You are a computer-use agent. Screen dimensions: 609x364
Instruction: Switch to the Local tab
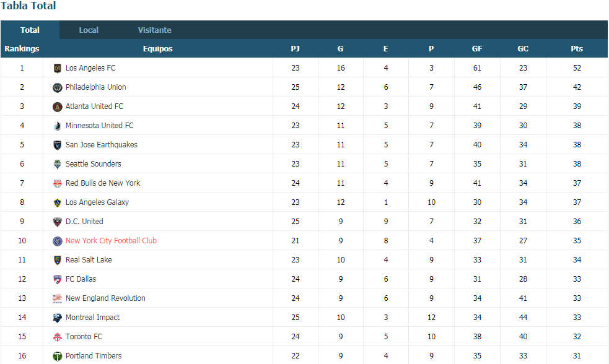[89, 30]
